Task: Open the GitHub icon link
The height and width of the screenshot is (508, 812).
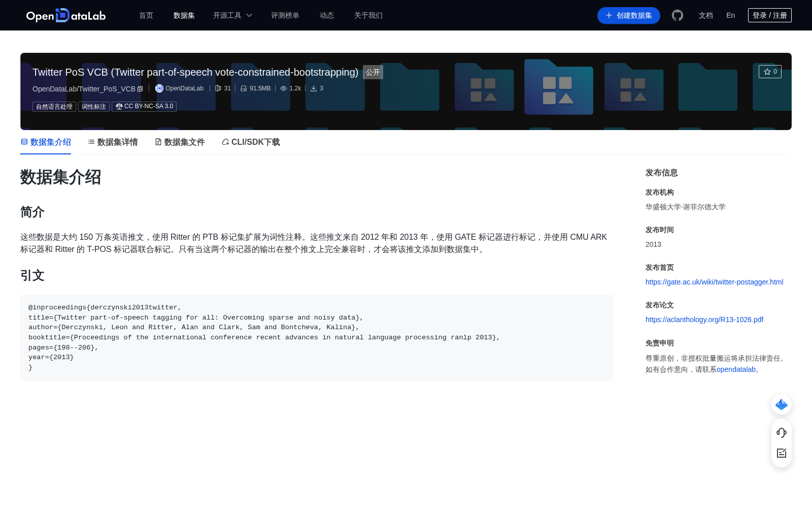Action: (x=678, y=15)
